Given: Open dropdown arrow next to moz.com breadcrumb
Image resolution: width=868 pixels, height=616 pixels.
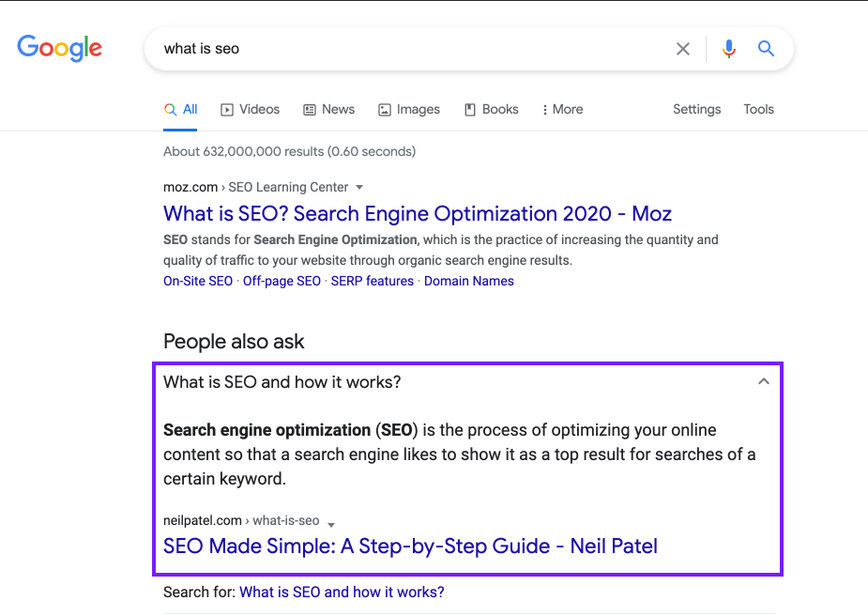Looking at the screenshot, I should tap(359, 188).
